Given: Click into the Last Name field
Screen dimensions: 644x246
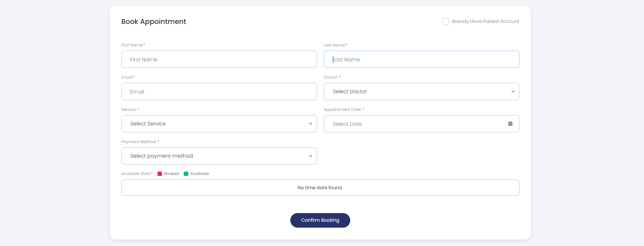Looking at the screenshot, I should pyautogui.click(x=421, y=59).
